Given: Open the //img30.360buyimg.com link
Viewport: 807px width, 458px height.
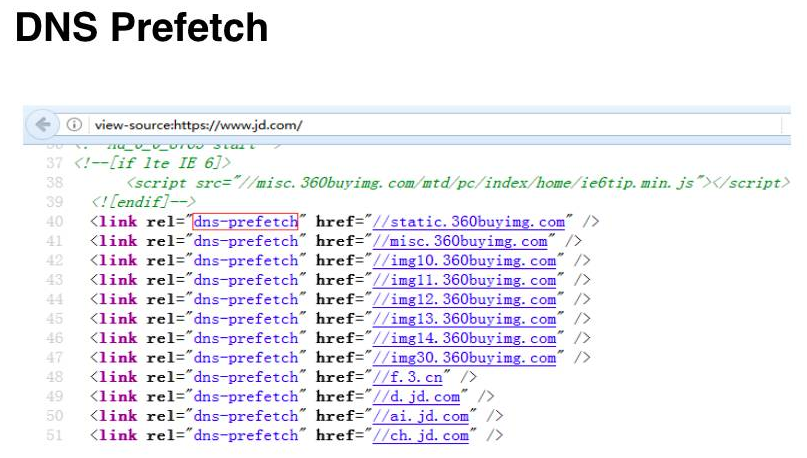Looking at the screenshot, I should click(x=464, y=358).
